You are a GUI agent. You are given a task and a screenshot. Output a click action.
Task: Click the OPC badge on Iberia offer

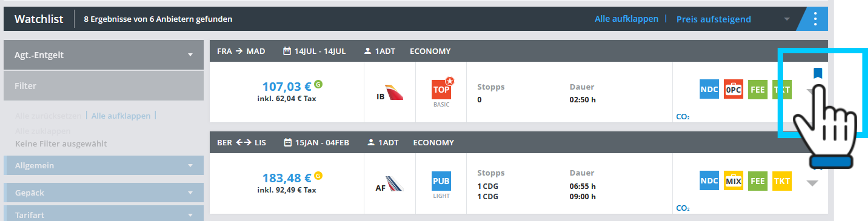733,89
